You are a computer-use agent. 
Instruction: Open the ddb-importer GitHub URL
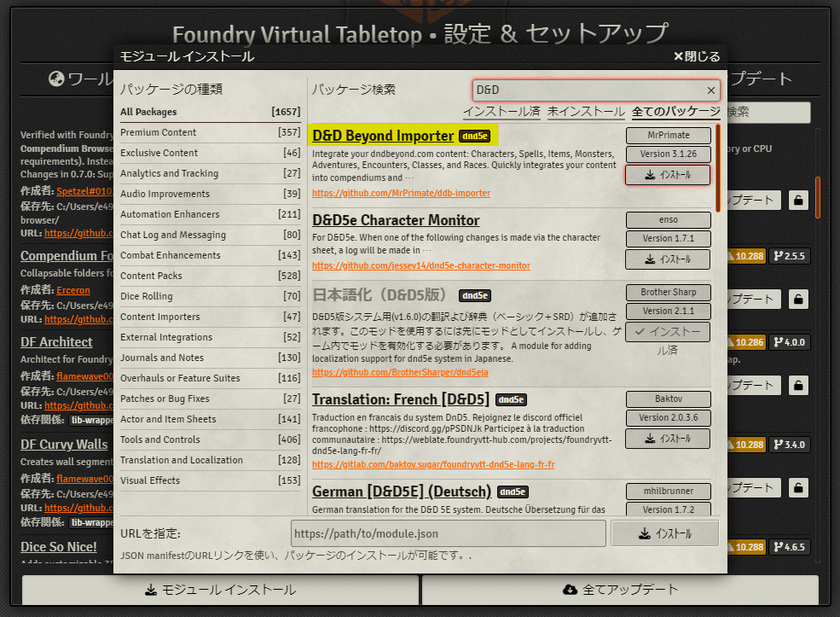pos(402,193)
